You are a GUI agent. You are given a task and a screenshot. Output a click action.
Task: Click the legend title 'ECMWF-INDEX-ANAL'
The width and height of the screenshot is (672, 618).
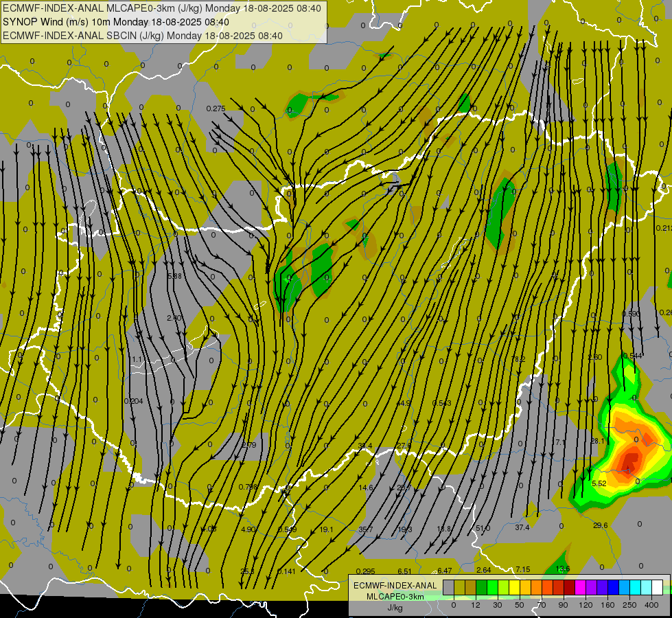click(395, 586)
